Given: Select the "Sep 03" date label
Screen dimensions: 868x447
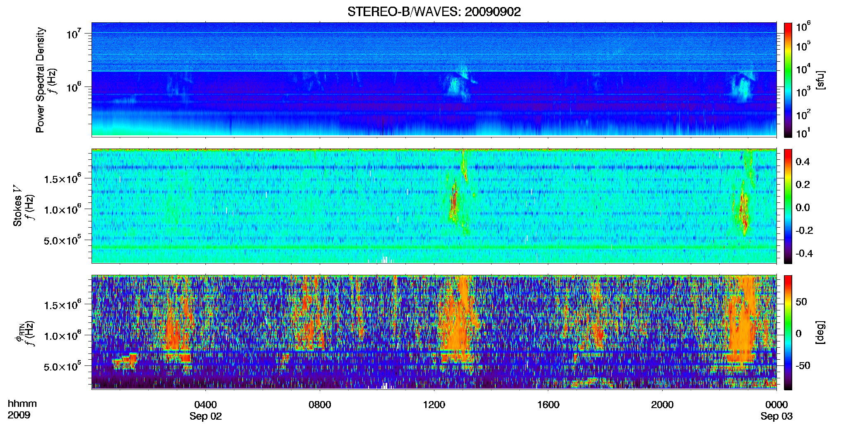Looking at the screenshot, I should click(x=776, y=416).
